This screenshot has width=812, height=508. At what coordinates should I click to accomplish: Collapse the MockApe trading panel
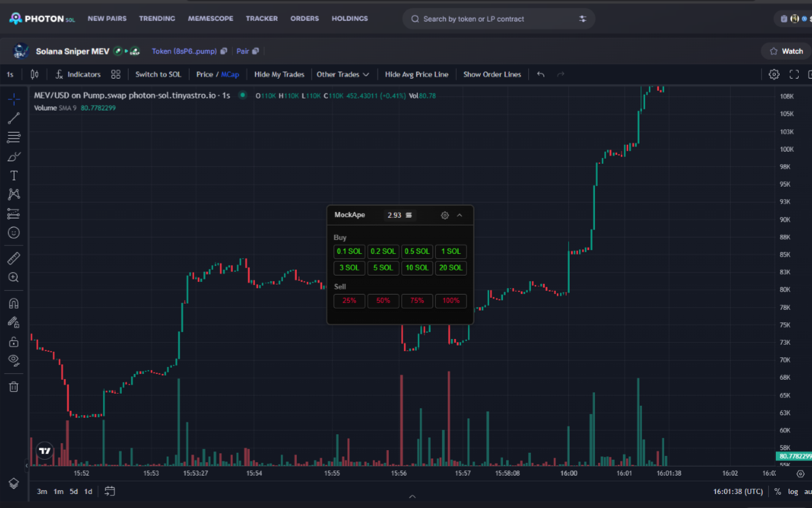[x=460, y=215]
